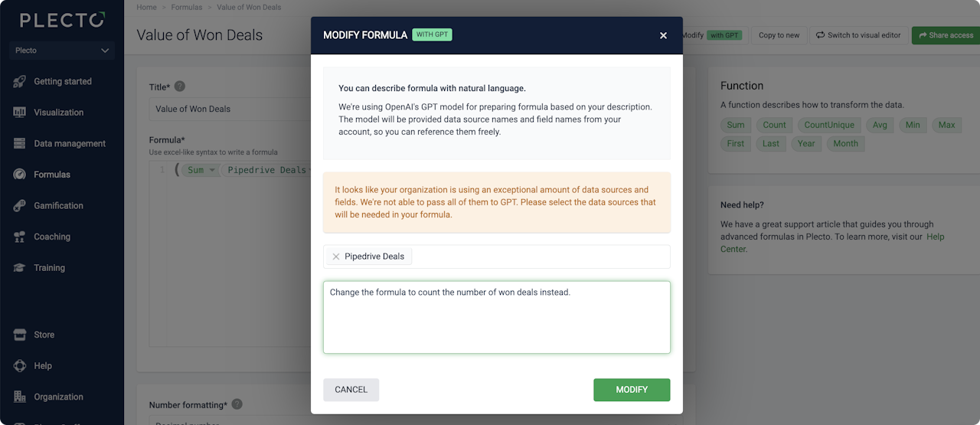The image size is (980, 425).
Task: Close the Modify Formula dialog
Action: [x=663, y=35]
